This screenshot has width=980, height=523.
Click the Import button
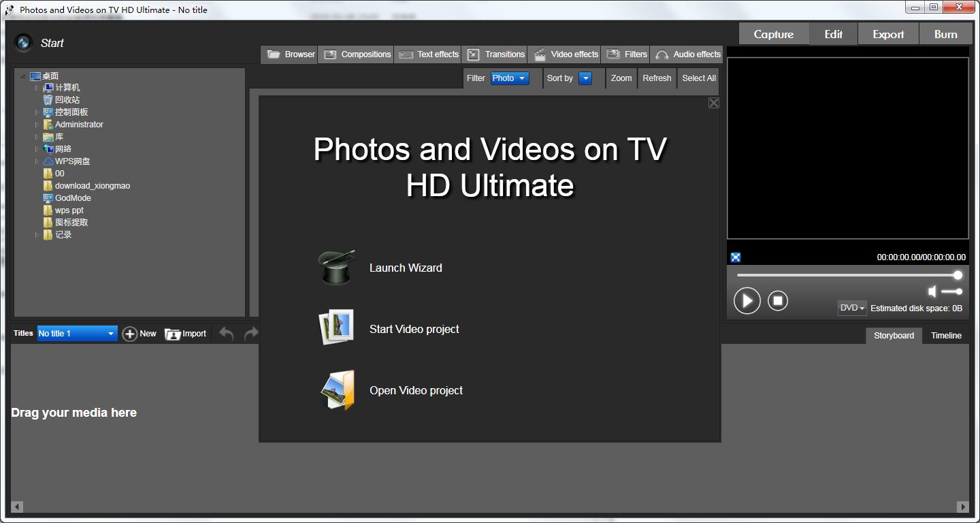click(186, 334)
